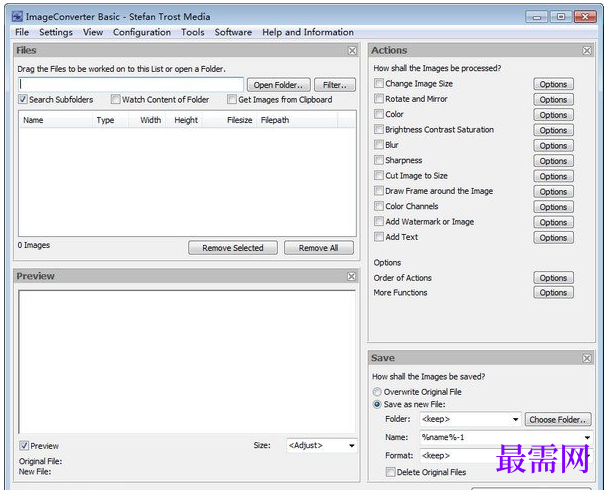
Task: Expand the Name pattern dropdown
Action: click(x=587, y=437)
